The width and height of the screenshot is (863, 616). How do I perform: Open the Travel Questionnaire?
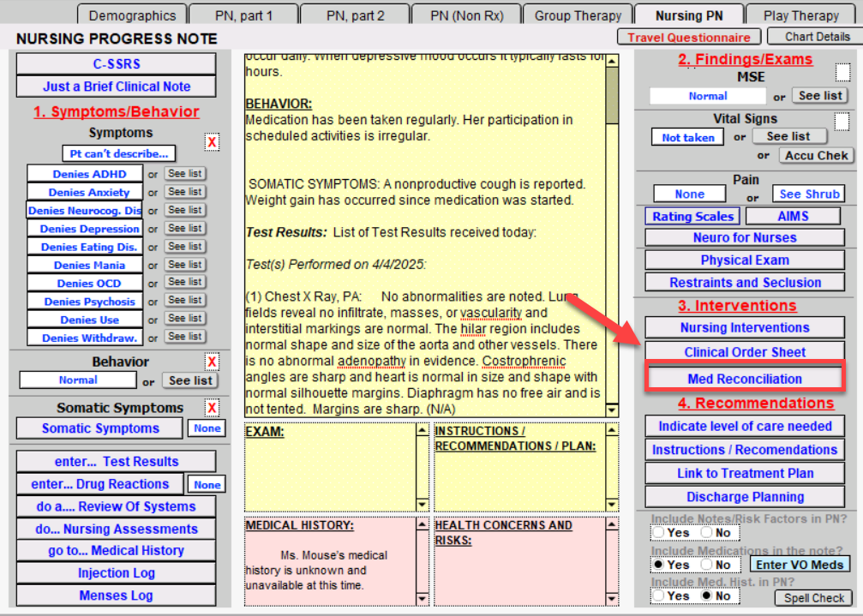(x=689, y=37)
